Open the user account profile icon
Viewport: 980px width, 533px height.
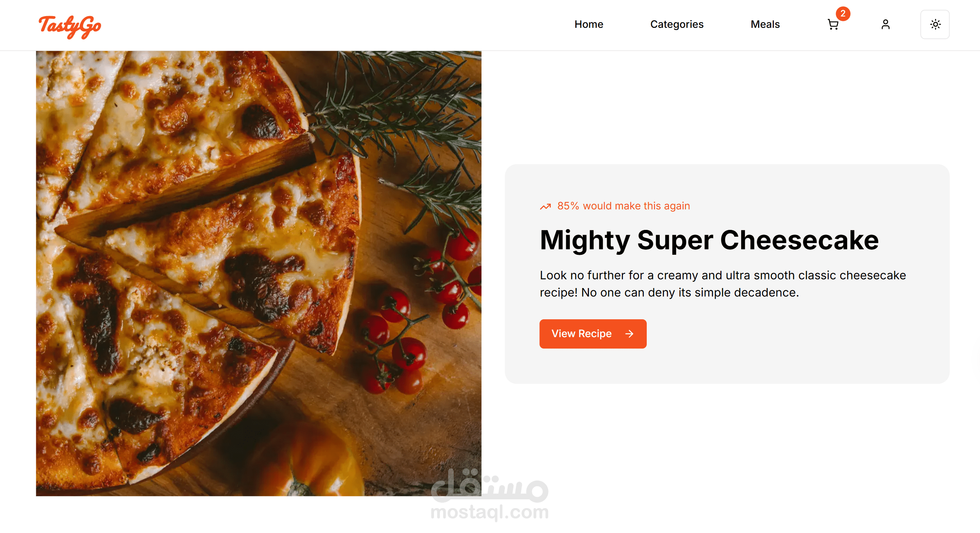pos(885,25)
